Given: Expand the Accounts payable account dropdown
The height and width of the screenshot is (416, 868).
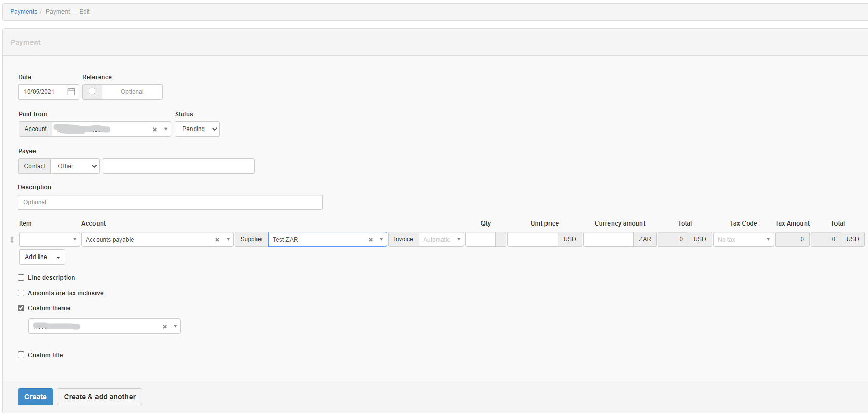Looking at the screenshot, I should pos(228,240).
